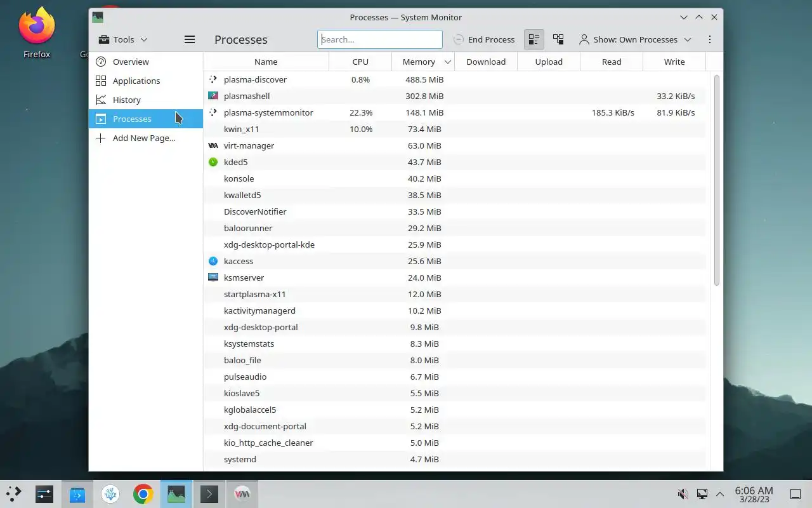Click the plasma-systemmonitor process icon
Image resolution: width=812 pixels, height=508 pixels.
213,112
